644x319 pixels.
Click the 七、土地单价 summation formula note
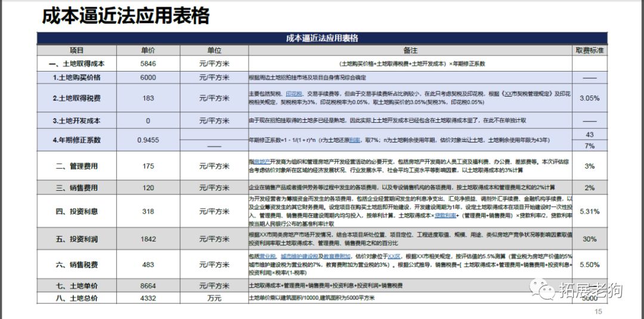tap(326, 286)
